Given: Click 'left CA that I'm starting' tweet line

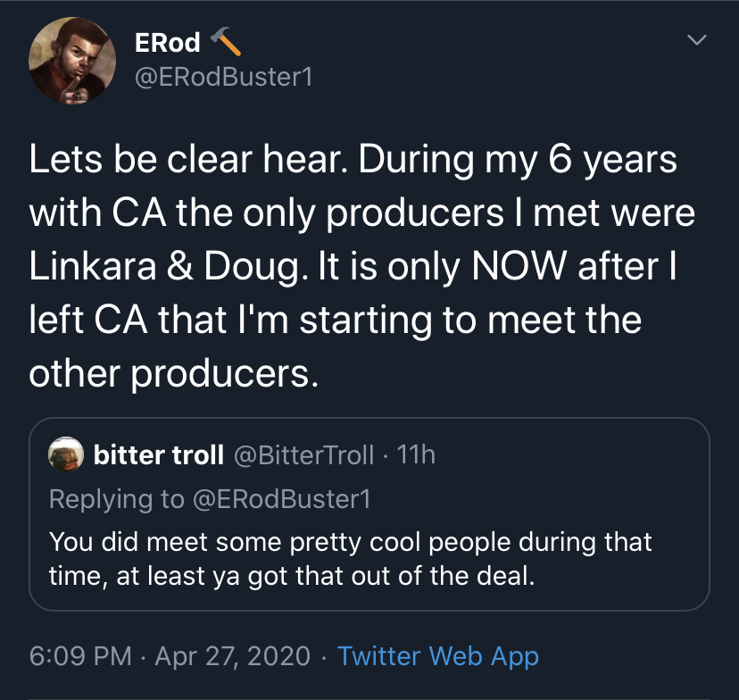Looking at the screenshot, I should coord(335,321).
